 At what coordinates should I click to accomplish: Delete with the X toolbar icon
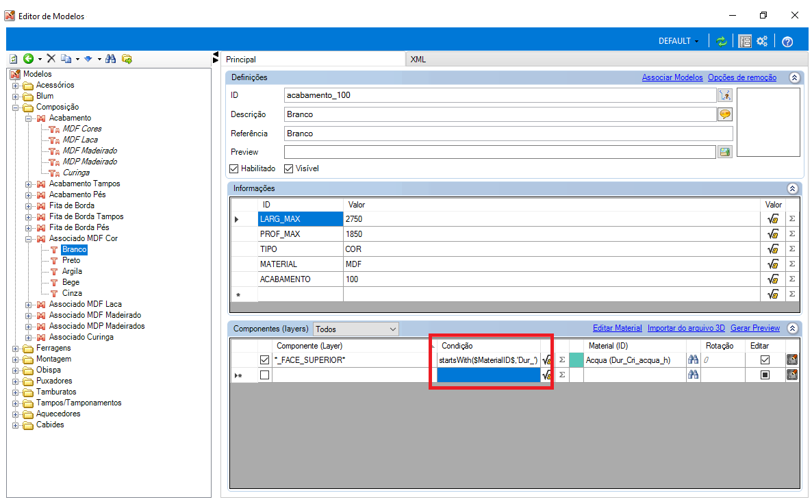click(51, 59)
